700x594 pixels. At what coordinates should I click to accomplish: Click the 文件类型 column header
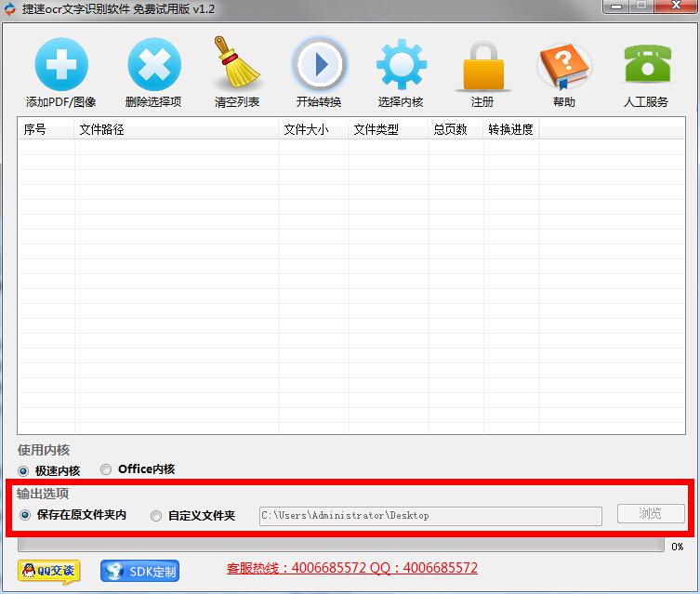(389, 129)
